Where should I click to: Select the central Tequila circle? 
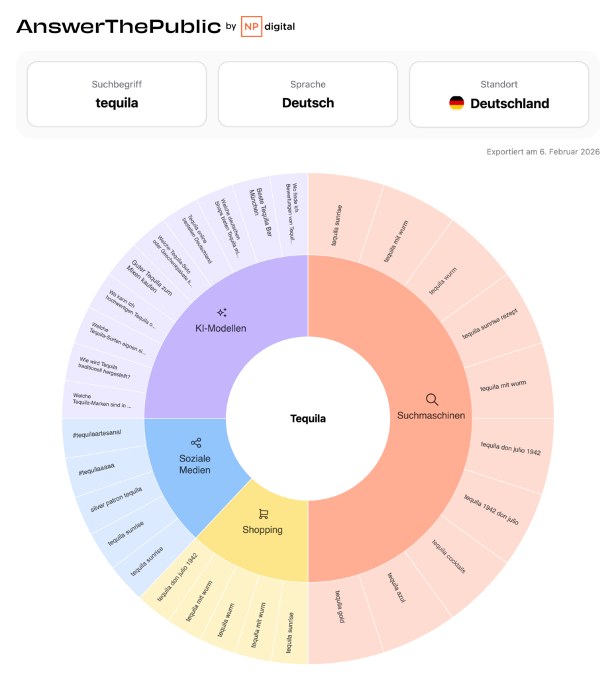[x=308, y=418]
